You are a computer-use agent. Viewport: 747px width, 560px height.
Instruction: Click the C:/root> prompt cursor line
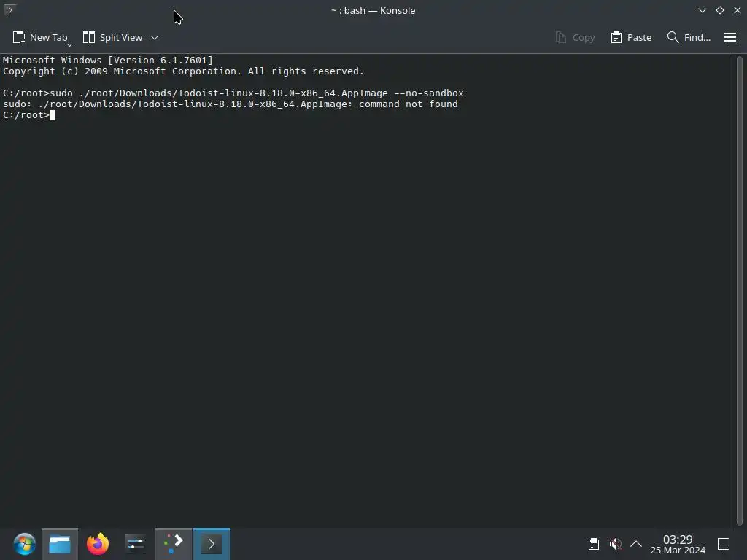pyautogui.click(x=29, y=115)
